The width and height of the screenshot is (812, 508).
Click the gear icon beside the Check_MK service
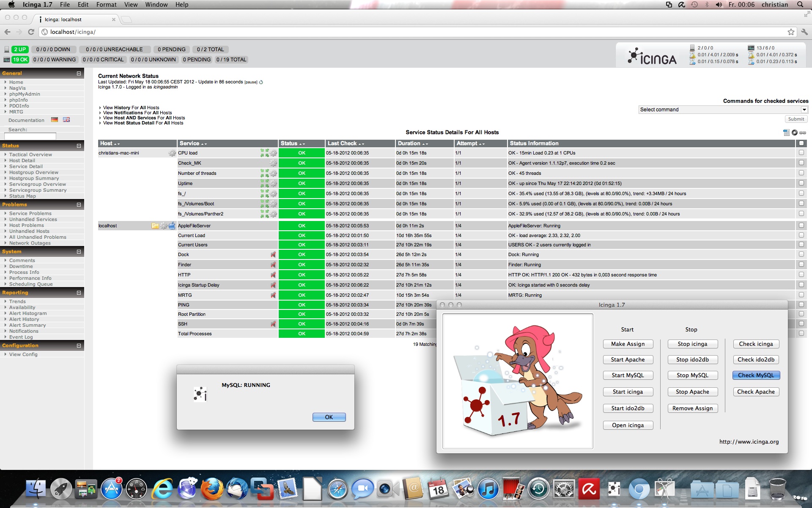click(x=274, y=163)
